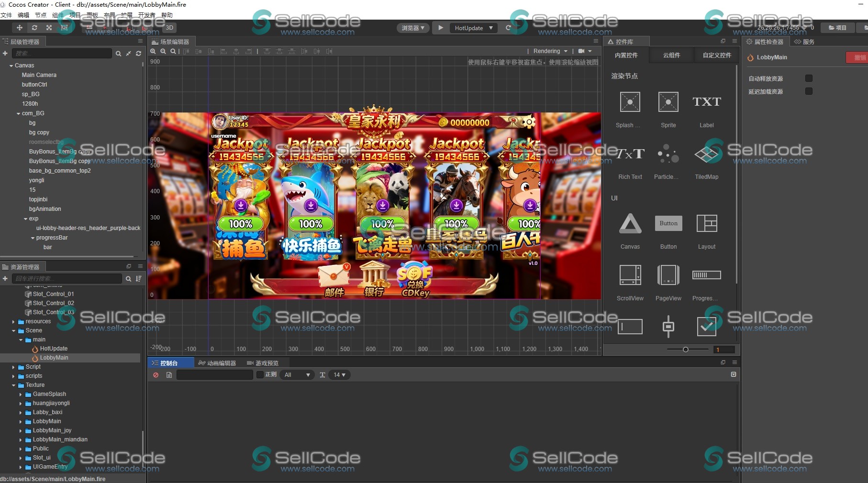Collapse the com_BG node in hierarchy
868x483 pixels.
(18, 113)
